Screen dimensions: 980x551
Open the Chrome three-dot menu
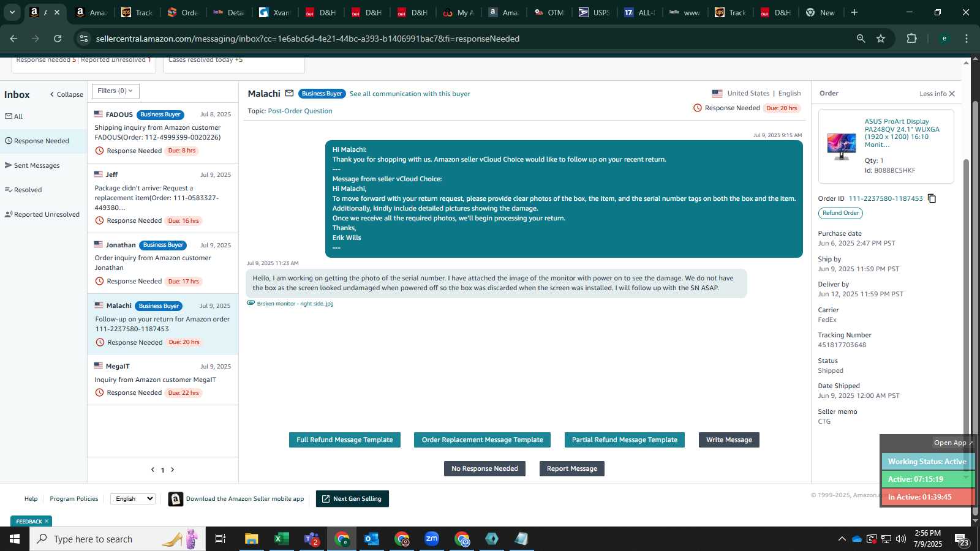click(967, 39)
